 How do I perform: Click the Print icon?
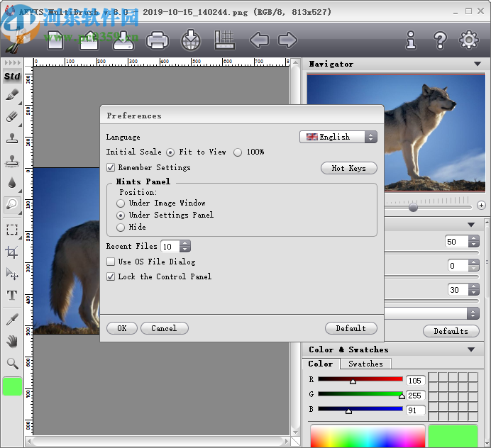tap(158, 40)
